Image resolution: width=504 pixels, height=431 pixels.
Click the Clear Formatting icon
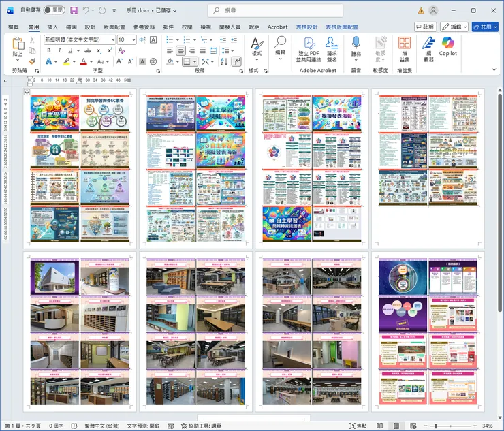121,50
